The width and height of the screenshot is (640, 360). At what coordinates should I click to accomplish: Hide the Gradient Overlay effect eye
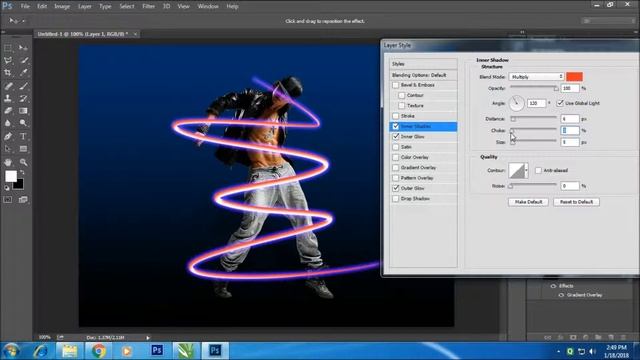[561, 295]
